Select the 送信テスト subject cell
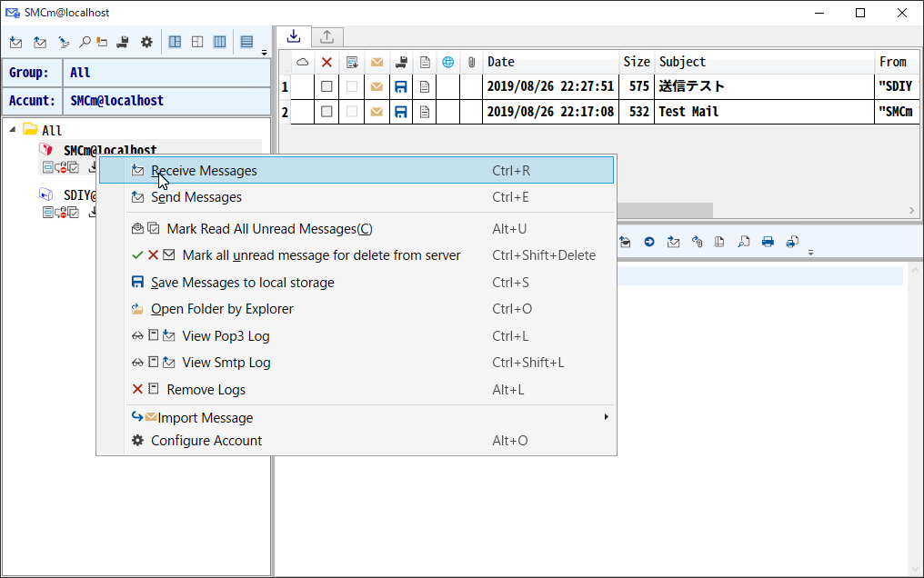 point(764,86)
